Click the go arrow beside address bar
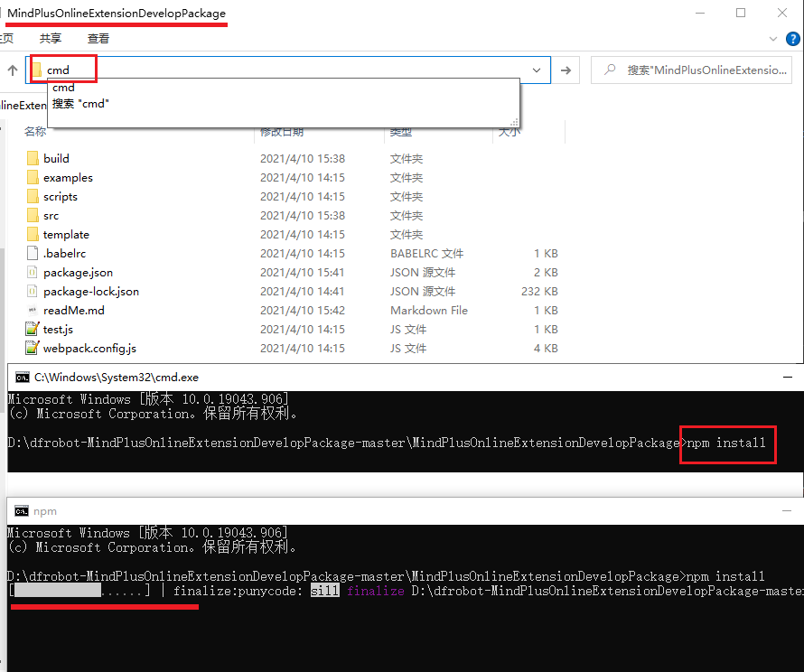This screenshot has width=804, height=672. [566, 70]
